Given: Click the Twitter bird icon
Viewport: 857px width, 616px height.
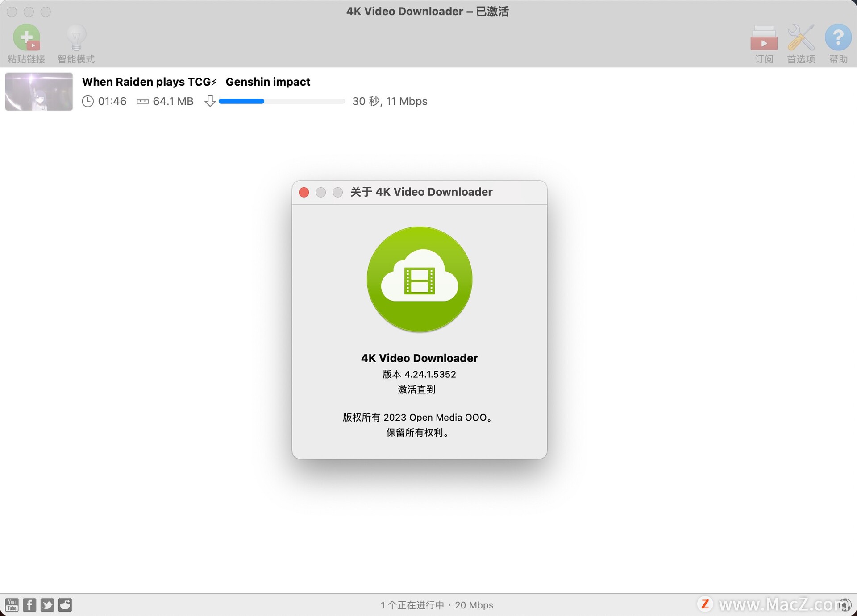Looking at the screenshot, I should (x=47, y=605).
